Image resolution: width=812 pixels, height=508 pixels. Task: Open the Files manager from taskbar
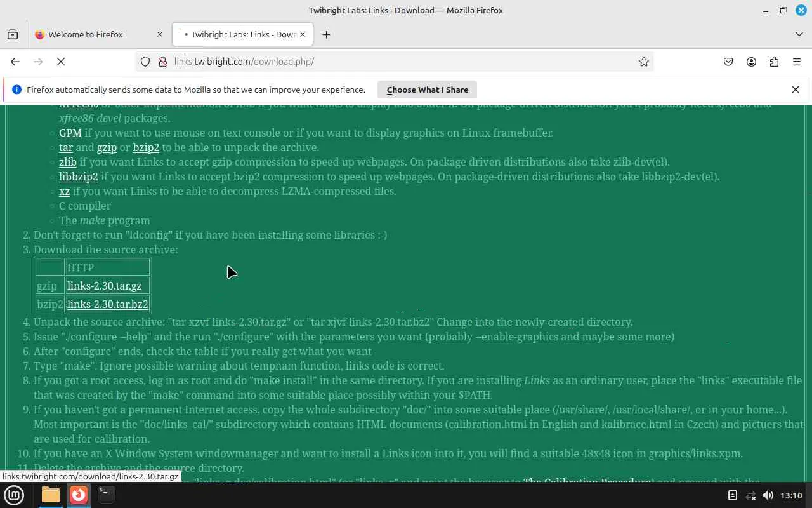(51, 495)
